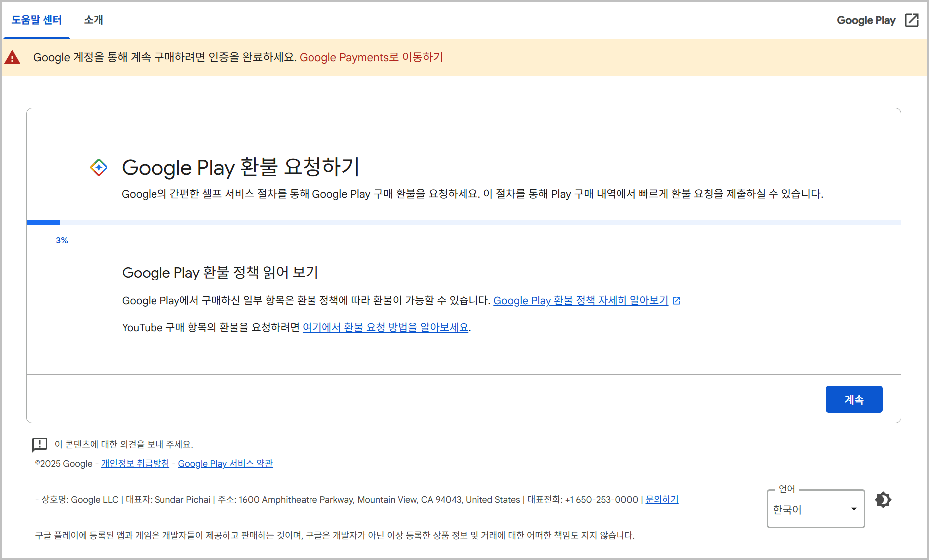
Task: Open the Google Play 서비스 약관 link
Action: click(225, 464)
